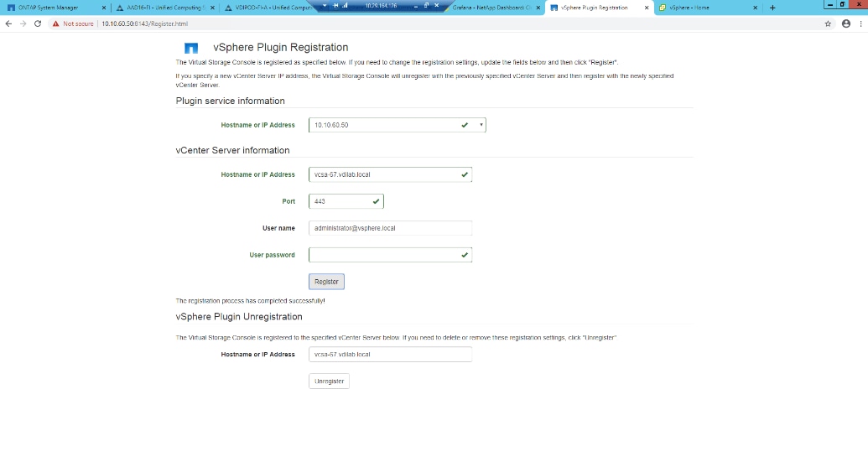The height and width of the screenshot is (467, 868).
Task: Show remote session connection signal info
Action: click(345, 6)
